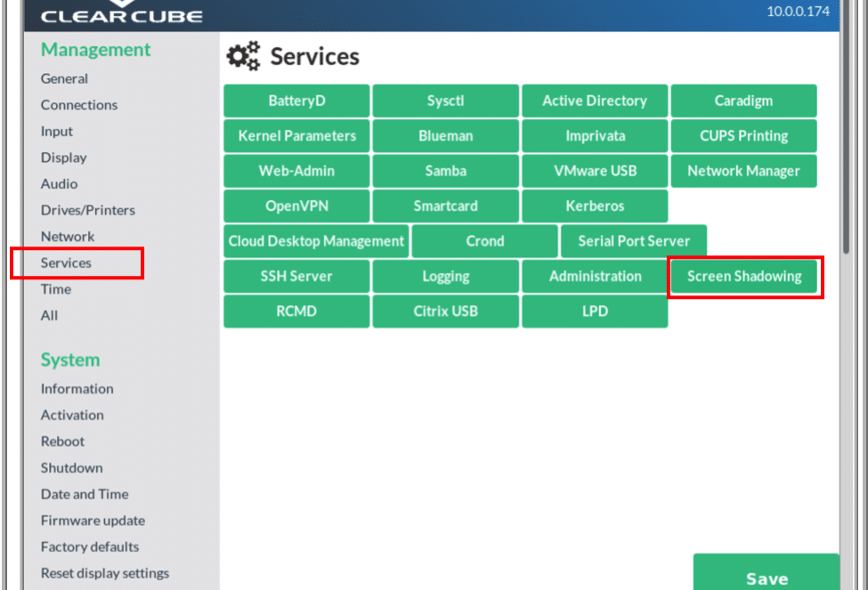868x590 pixels.
Task: Open Citrix USB service
Action: pos(446,311)
